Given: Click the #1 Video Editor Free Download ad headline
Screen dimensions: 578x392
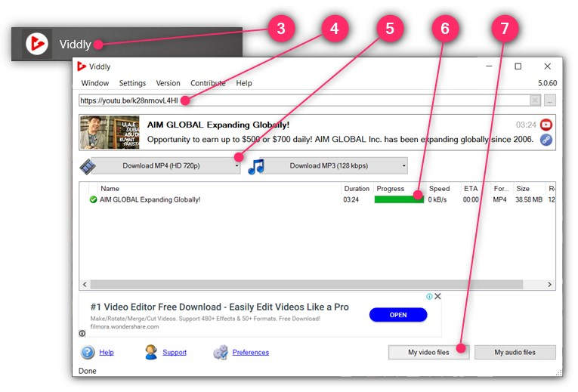Looking at the screenshot, I should click(x=219, y=307).
